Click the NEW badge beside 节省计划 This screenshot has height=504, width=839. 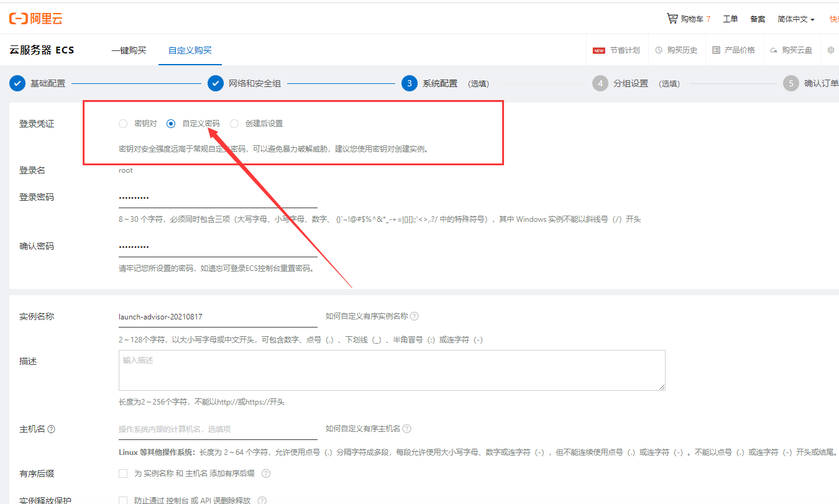click(599, 50)
